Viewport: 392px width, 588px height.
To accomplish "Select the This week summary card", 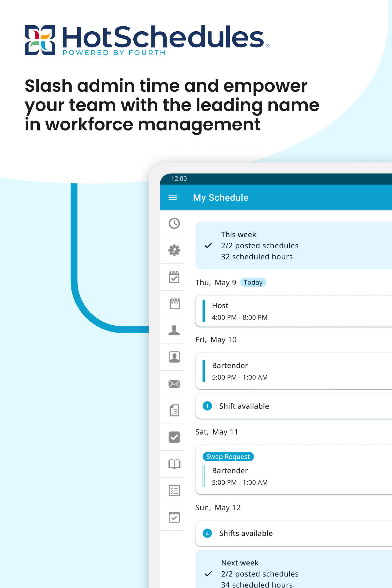I will (294, 246).
